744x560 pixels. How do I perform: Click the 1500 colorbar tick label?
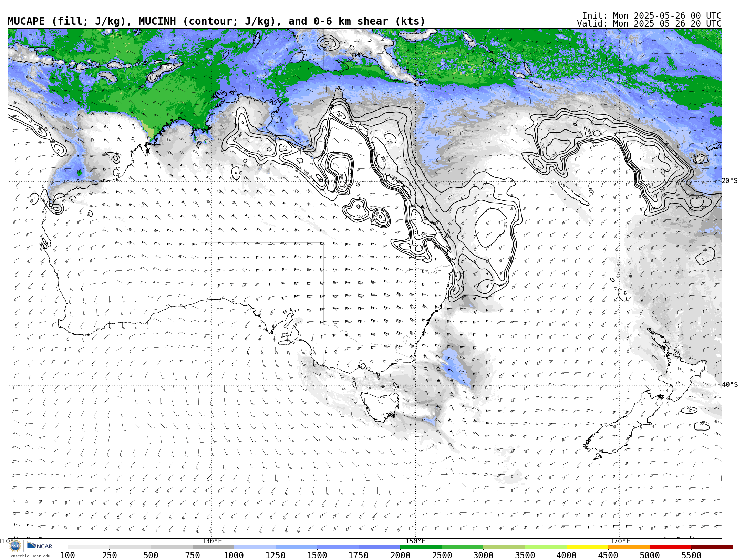coord(317,556)
